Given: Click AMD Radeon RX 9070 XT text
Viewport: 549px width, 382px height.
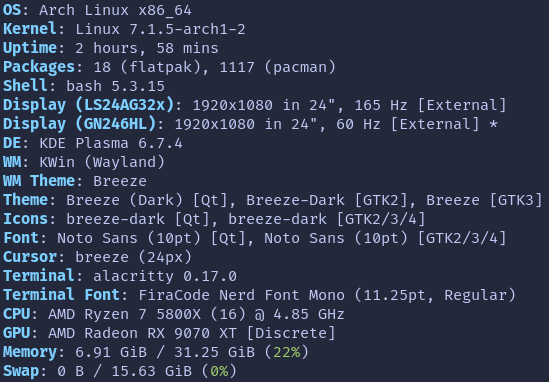Looking at the screenshot, I should point(143,333).
